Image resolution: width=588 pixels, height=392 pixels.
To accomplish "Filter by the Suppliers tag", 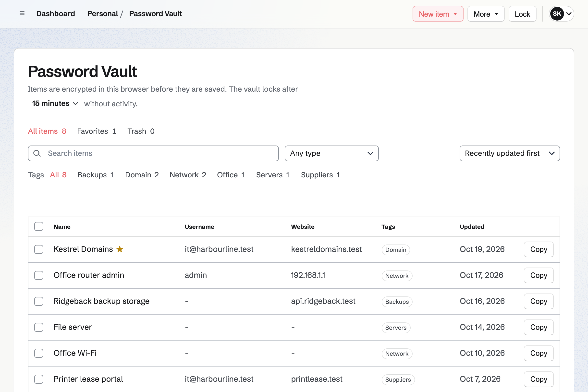I will [320, 175].
